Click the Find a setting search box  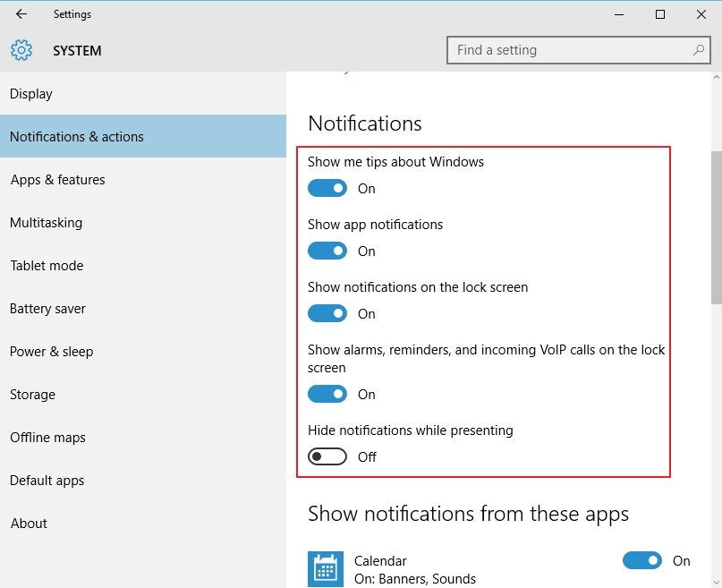coord(564,50)
